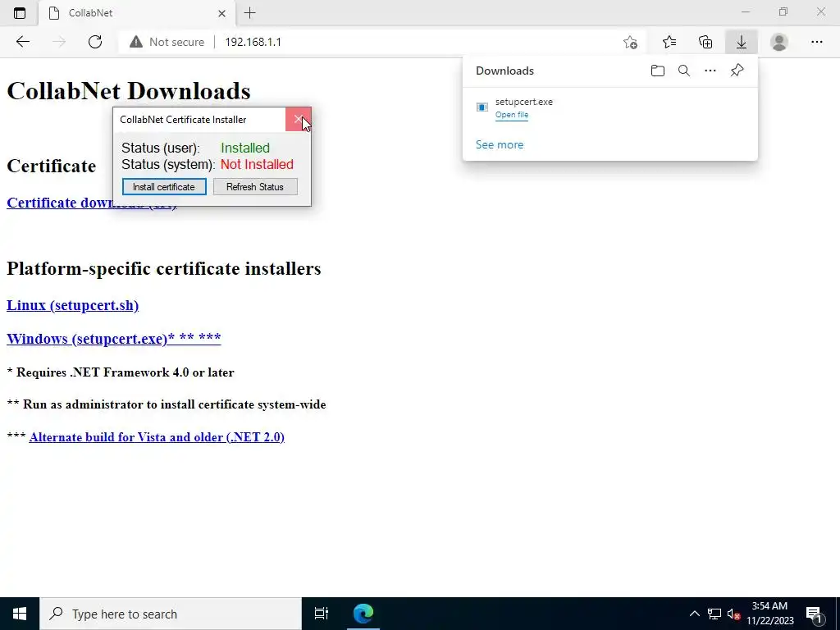Show hidden tray icons chevron

coord(694,614)
